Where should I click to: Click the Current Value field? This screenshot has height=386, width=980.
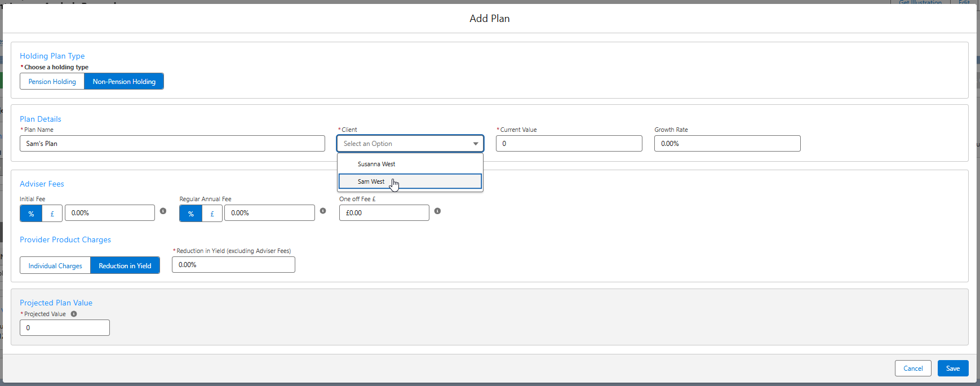point(569,144)
